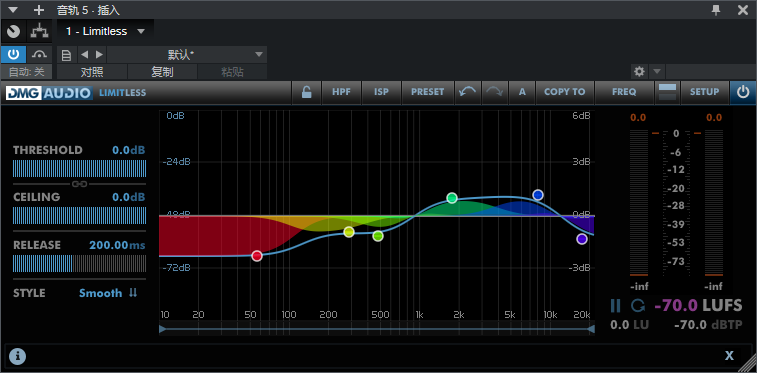The height and width of the screenshot is (373, 757).
Task: Toggle the style arrows next to Smooth
Action: click(133, 293)
